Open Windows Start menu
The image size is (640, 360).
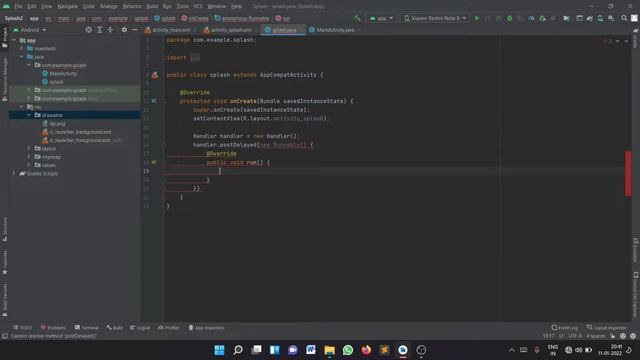219,350
